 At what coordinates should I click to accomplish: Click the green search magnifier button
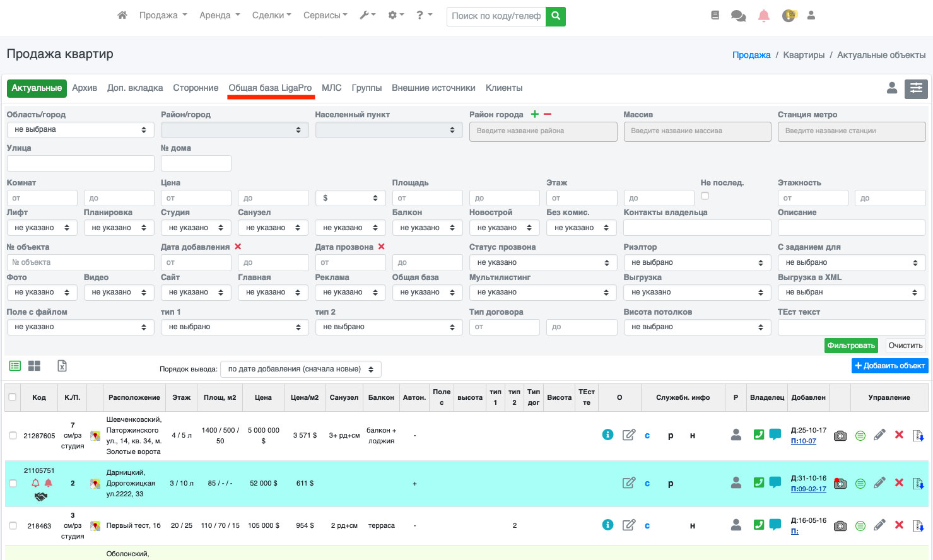point(556,16)
